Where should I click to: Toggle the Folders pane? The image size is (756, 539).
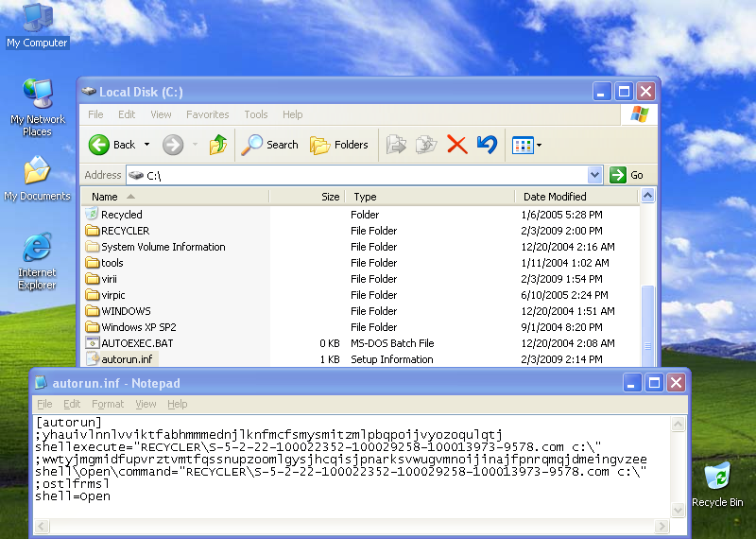tap(339, 145)
